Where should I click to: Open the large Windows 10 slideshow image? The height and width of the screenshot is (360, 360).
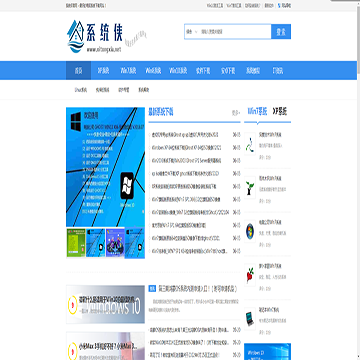105,167
